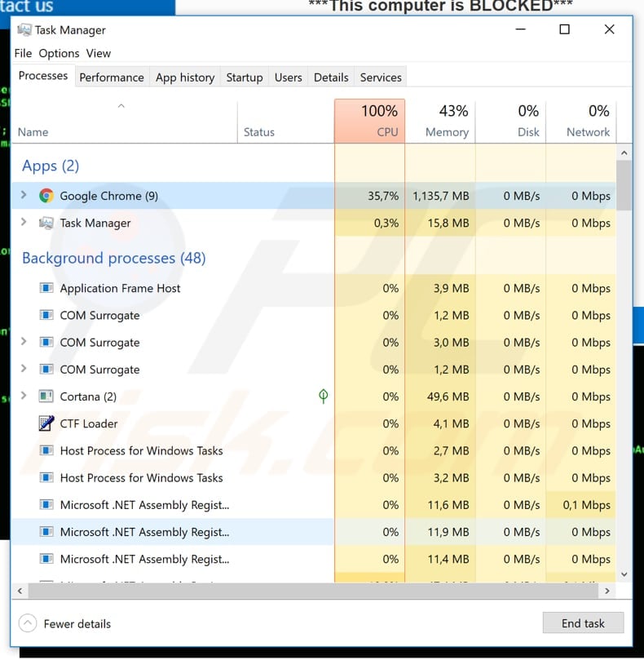The width and height of the screenshot is (644, 660).
Task: Maximize the Task Manager window
Action: coord(564,29)
